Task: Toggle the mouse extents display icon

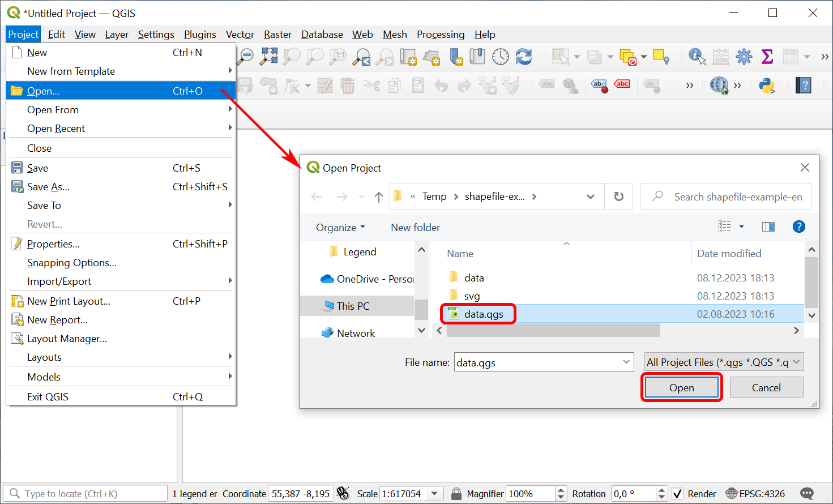Action: click(343, 493)
